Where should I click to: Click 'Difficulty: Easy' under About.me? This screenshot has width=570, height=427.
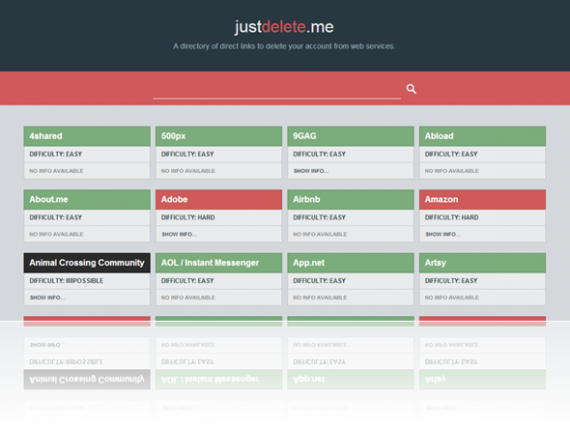coord(56,217)
